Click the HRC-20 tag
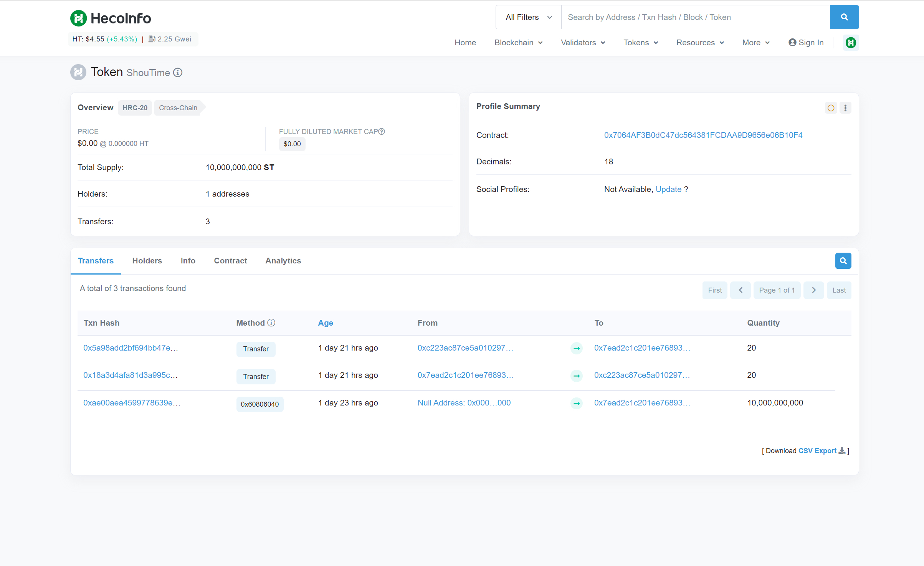The image size is (924, 566). [135, 108]
